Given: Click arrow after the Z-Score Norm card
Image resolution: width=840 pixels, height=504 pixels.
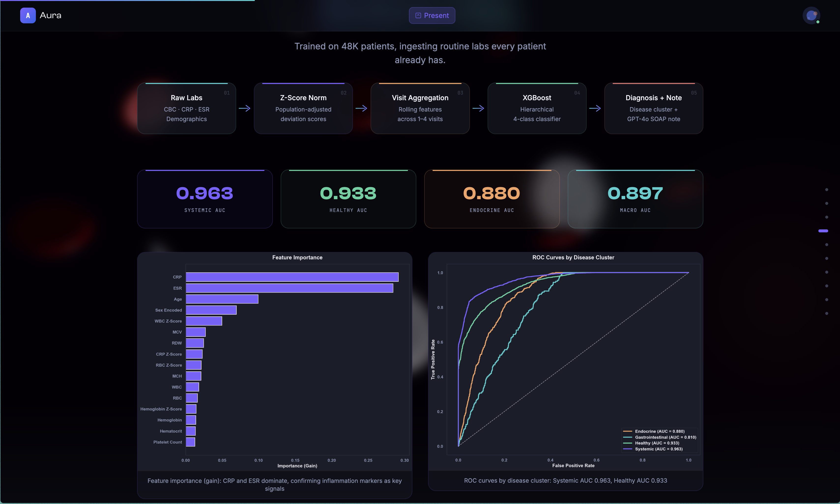Looking at the screenshot, I should (361, 108).
